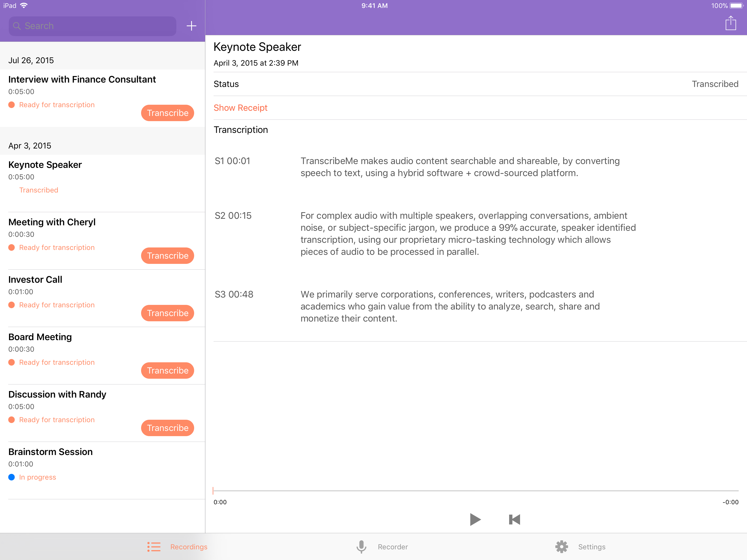Switch to the Recordings tab label
The height and width of the screenshot is (560, 747).
pyautogui.click(x=189, y=547)
